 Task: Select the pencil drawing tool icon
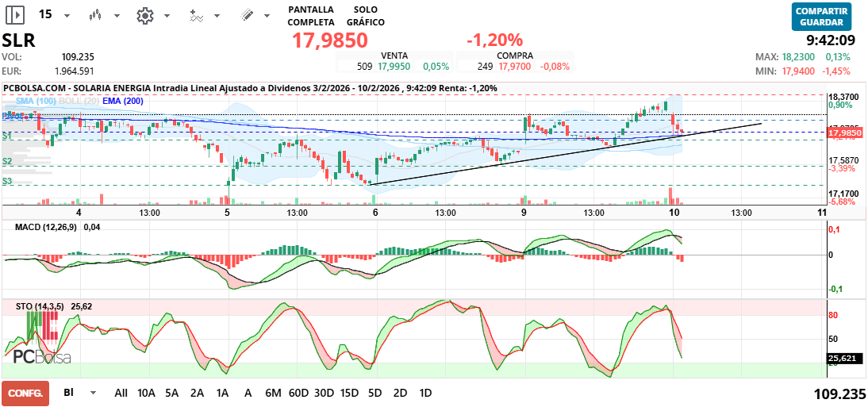pyautogui.click(x=247, y=15)
